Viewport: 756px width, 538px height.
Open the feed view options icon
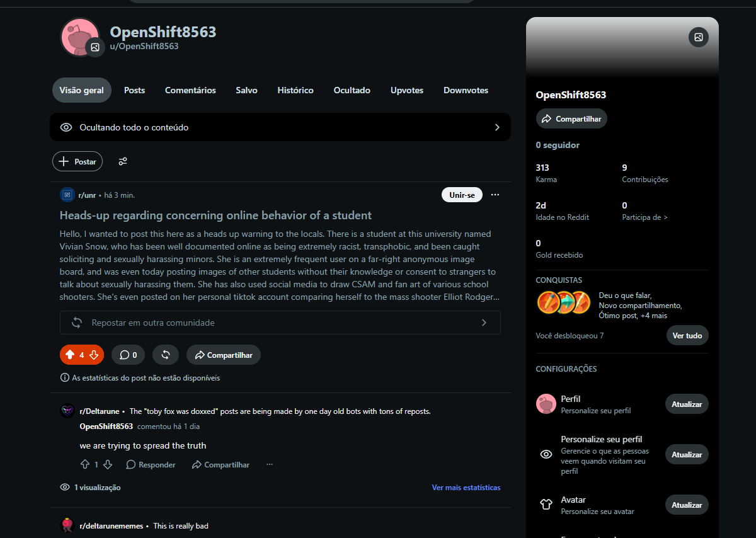click(123, 161)
